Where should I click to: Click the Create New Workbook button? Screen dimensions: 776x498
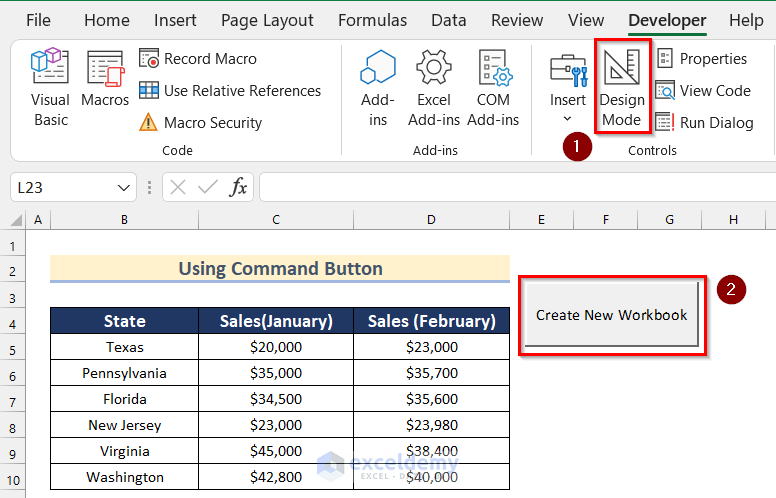tap(612, 315)
